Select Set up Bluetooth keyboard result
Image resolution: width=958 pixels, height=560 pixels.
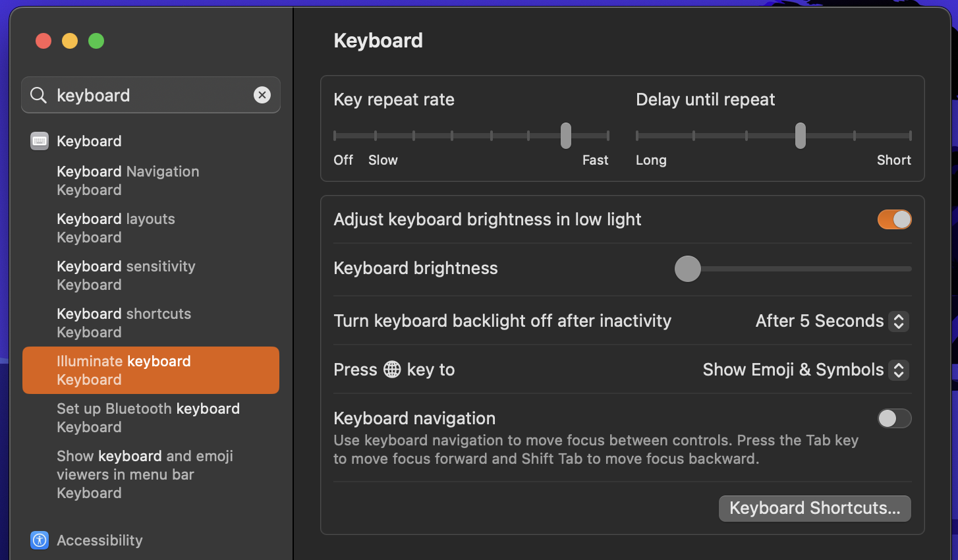[x=148, y=418]
